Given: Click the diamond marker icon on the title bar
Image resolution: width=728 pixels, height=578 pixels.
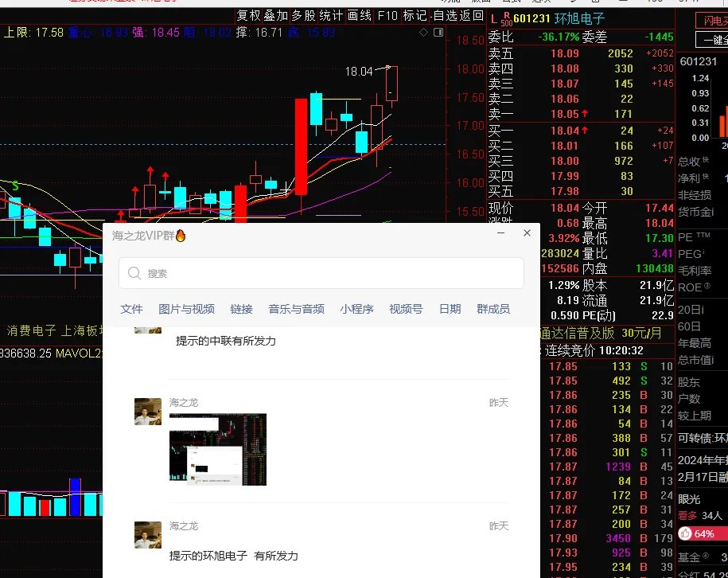Looking at the screenshot, I should click(x=424, y=33).
